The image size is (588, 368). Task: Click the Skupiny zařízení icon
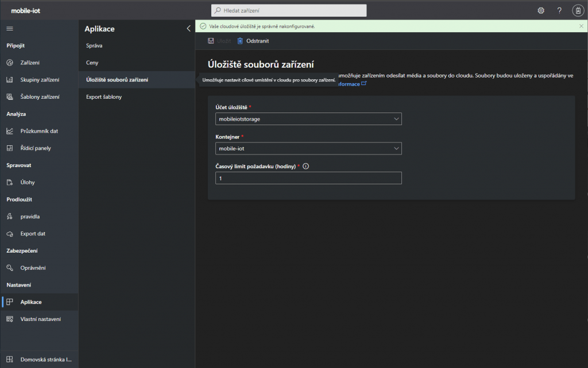click(10, 80)
